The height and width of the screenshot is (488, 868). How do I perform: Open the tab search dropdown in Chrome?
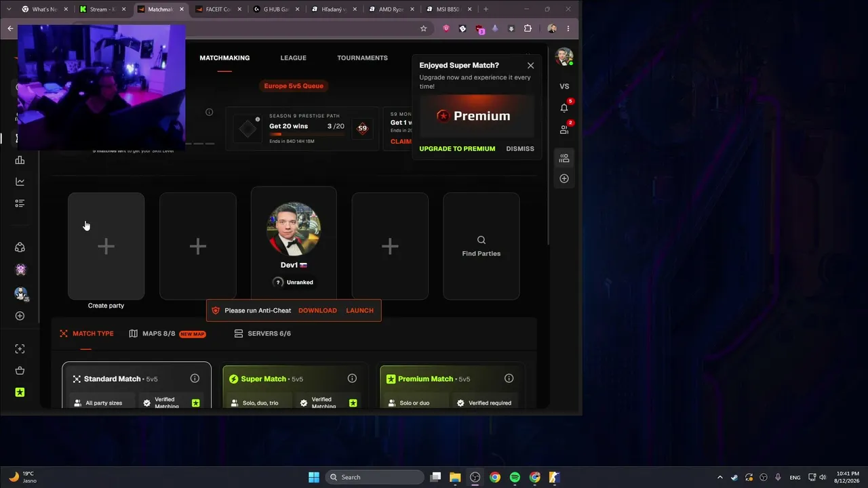coord(9,9)
